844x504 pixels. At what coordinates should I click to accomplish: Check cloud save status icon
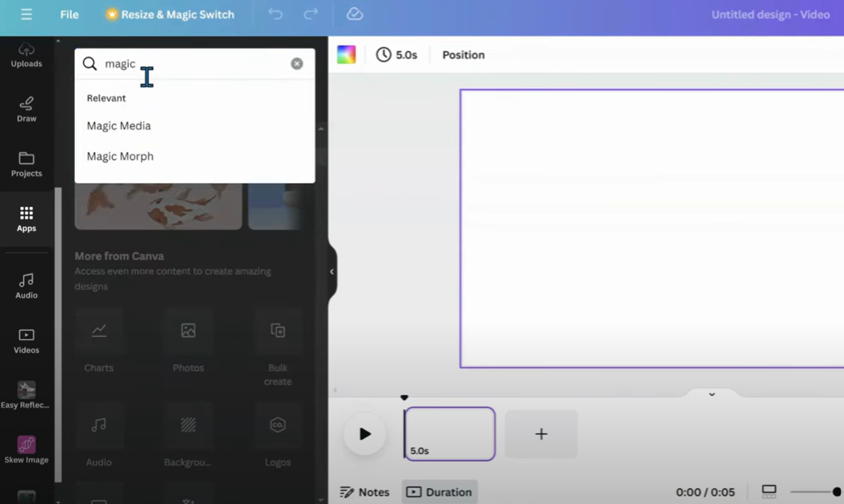(354, 14)
